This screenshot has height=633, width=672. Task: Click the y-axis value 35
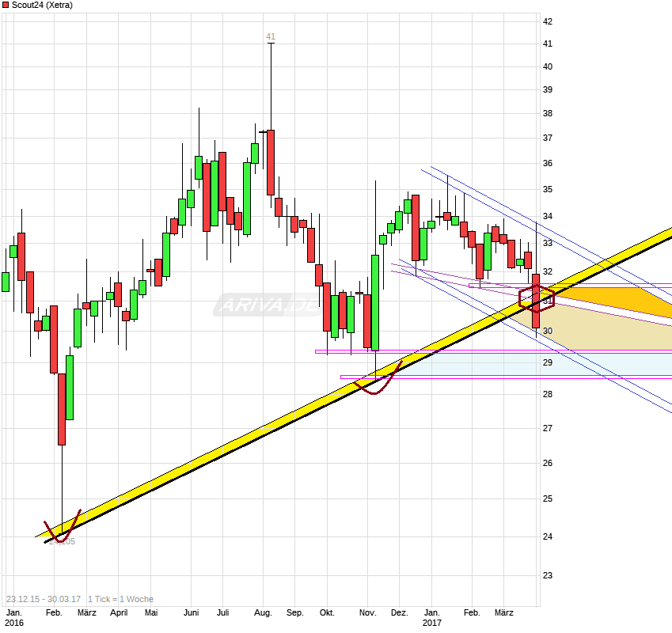[x=548, y=189]
